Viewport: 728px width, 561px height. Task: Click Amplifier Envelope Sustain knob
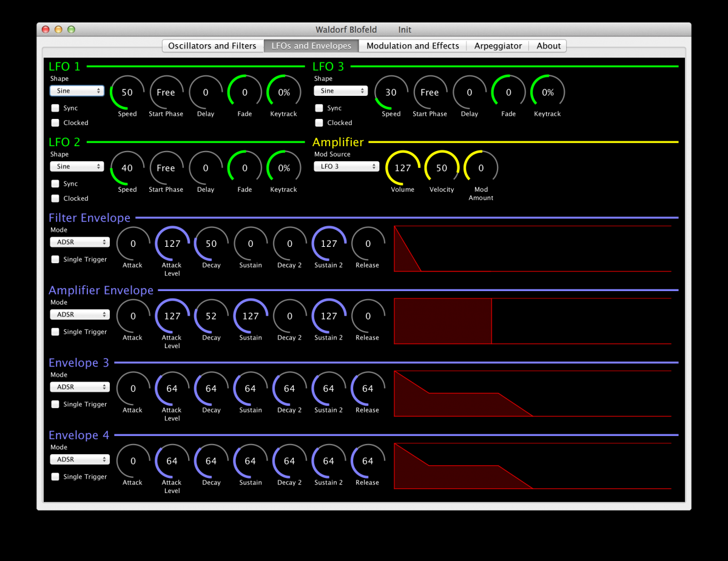250,316
